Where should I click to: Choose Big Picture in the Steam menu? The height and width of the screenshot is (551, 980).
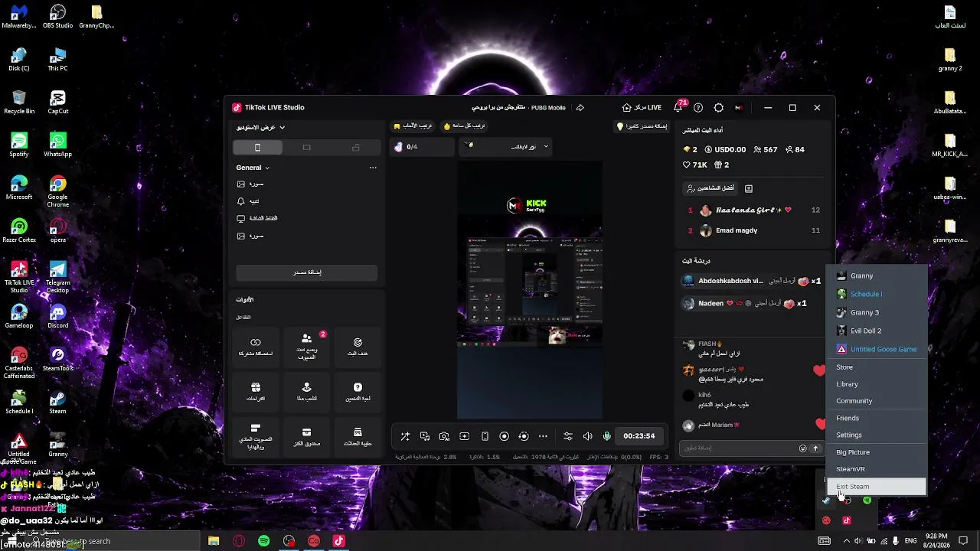877,452
